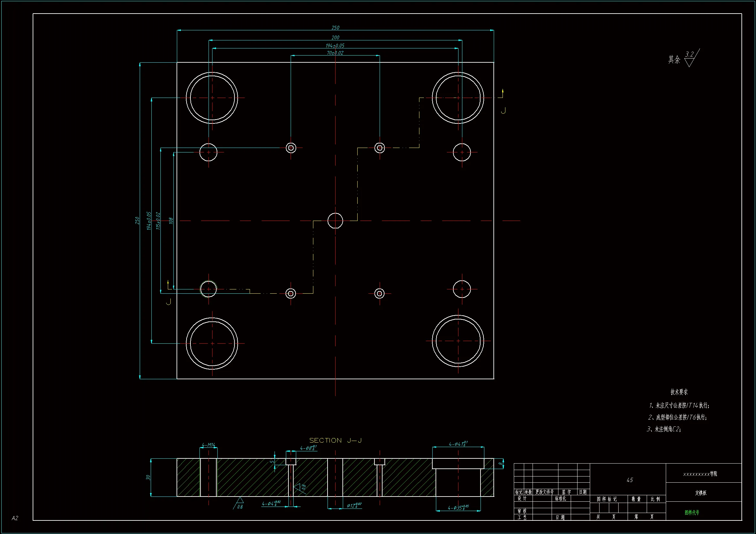Click the green 图样代号 text
This screenshot has height=534, width=756.
point(692,512)
